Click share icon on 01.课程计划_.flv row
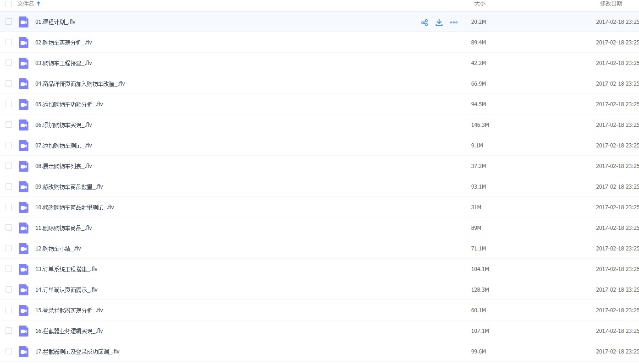The height and width of the screenshot is (364, 639). (x=424, y=22)
